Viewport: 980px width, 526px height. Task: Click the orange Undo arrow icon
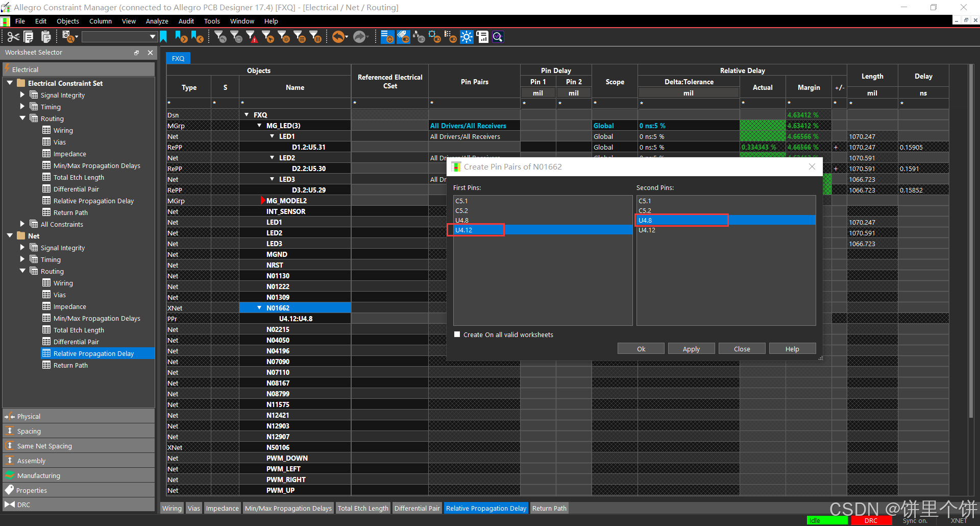[x=338, y=37]
